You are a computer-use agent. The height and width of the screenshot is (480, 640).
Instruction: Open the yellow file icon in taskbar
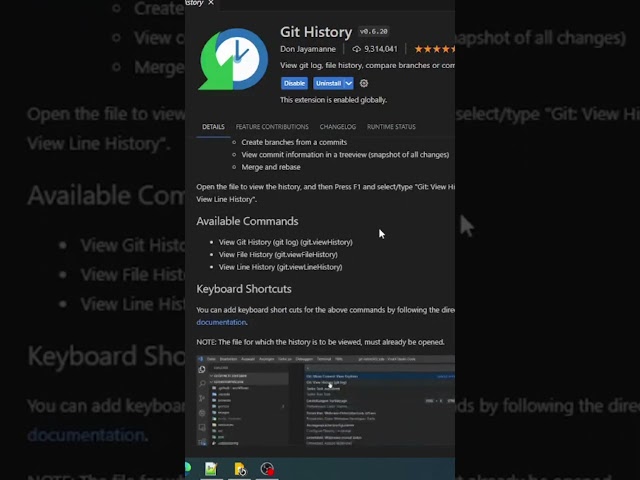click(x=240, y=469)
